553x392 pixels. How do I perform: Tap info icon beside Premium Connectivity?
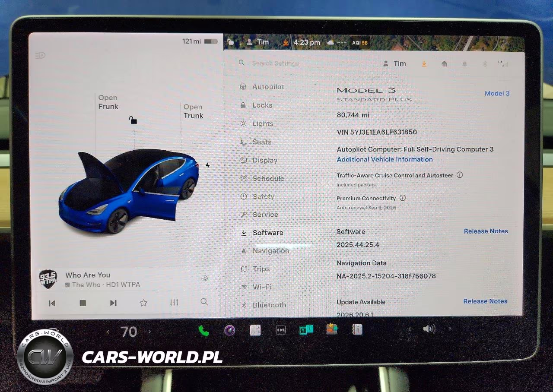[x=403, y=198]
